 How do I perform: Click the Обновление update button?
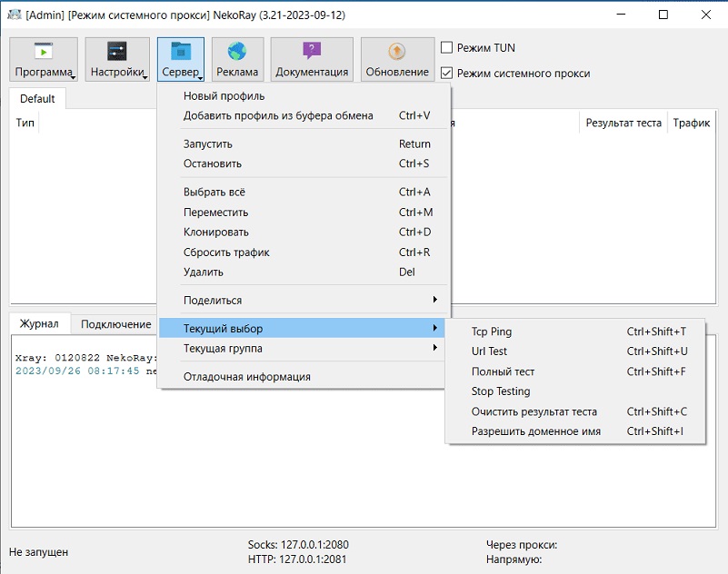(x=397, y=59)
